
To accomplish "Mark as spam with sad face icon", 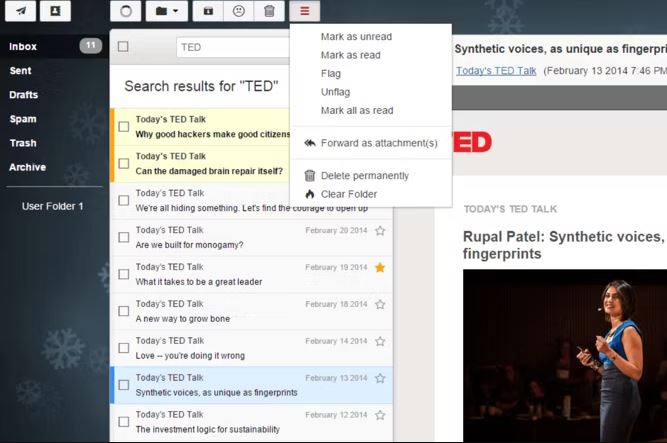I will [x=239, y=11].
